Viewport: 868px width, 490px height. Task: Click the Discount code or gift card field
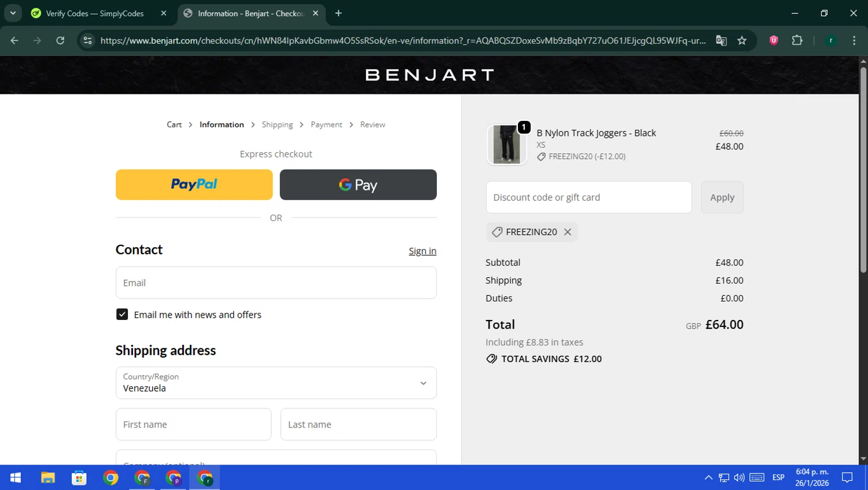589,197
